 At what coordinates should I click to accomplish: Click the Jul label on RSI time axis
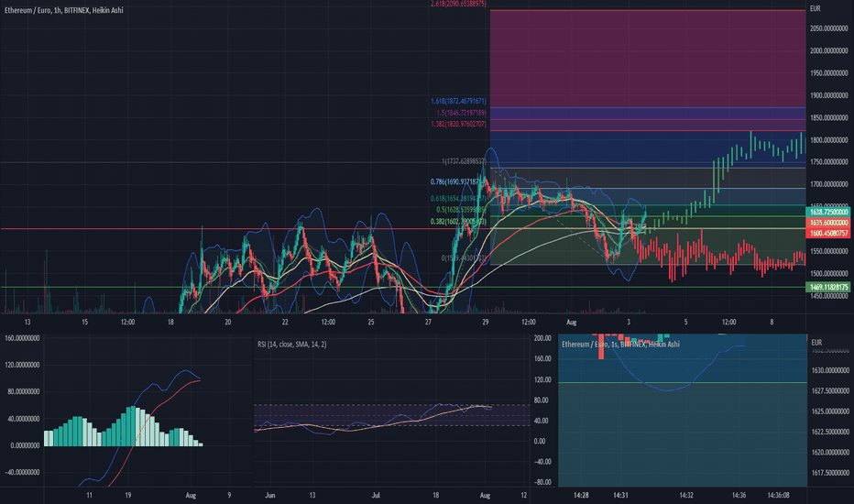point(376,495)
